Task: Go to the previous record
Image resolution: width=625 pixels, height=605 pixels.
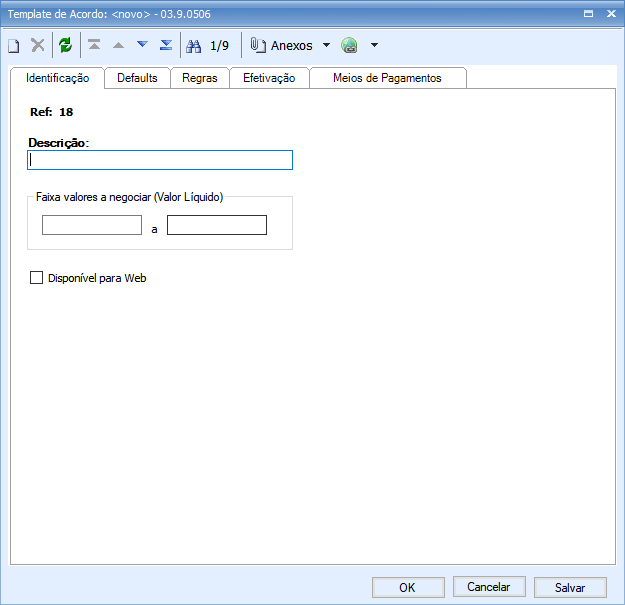Action: pyautogui.click(x=118, y=45)
